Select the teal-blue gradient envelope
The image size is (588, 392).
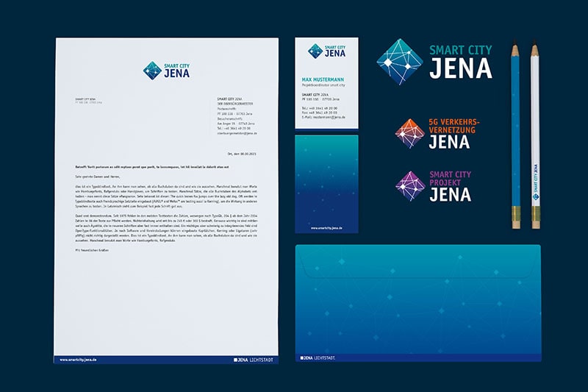[418, 303]
